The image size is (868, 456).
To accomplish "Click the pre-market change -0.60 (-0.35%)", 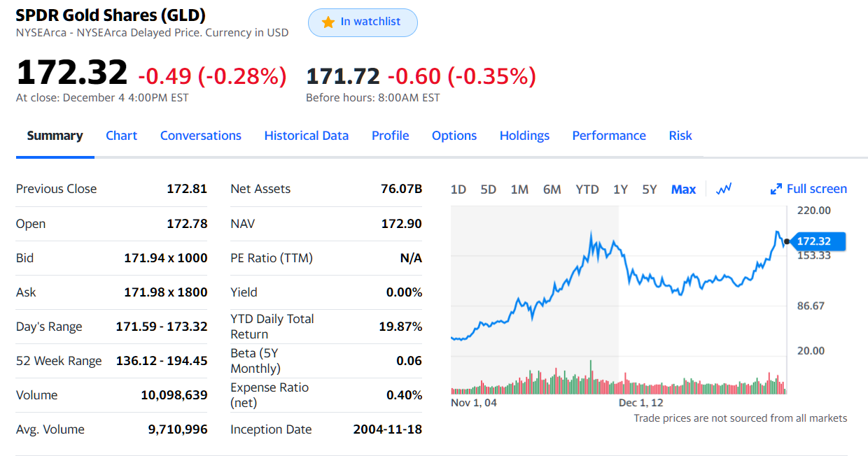I will click(x=462, y=76).
